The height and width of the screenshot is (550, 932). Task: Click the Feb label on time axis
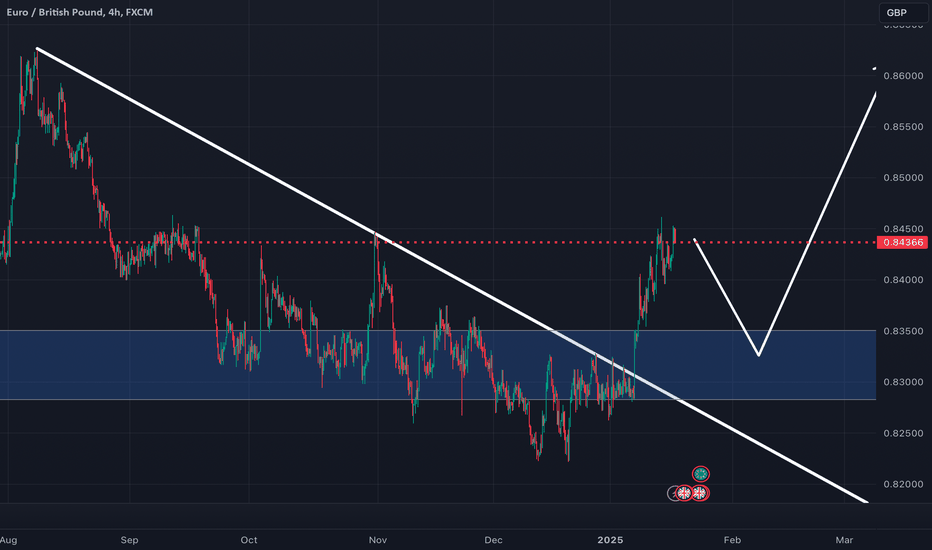point(732,540)
